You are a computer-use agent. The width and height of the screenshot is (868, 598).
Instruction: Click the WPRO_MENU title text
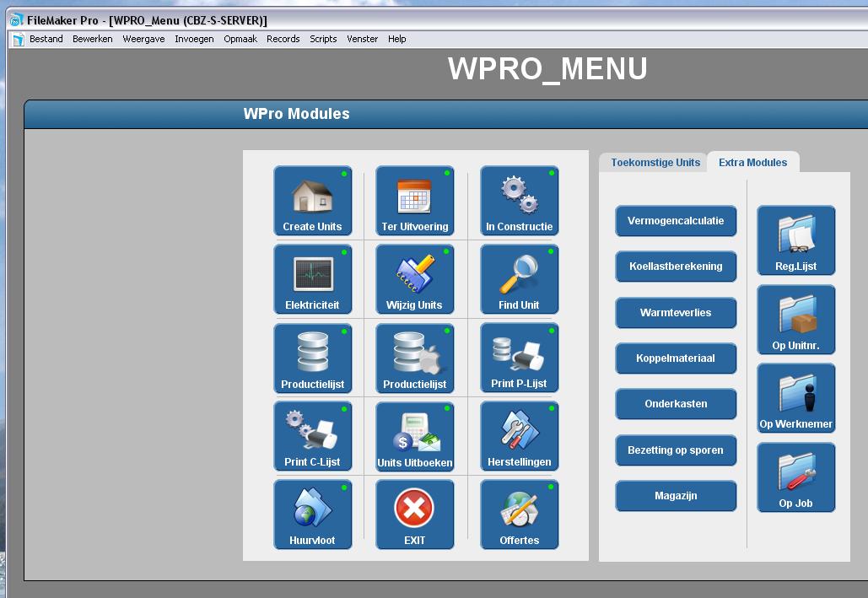pyautogui.click(x=548, y=68)
